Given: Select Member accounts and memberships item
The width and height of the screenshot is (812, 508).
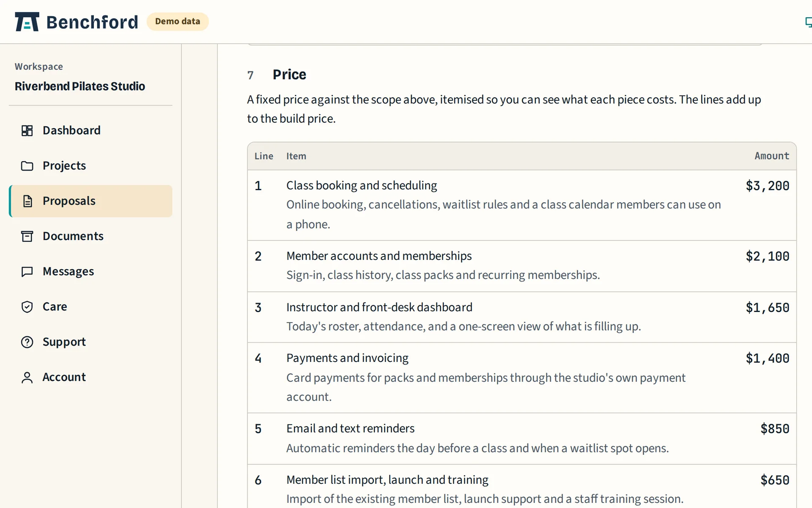Looking at the screenshot, I should click(379, 256).
